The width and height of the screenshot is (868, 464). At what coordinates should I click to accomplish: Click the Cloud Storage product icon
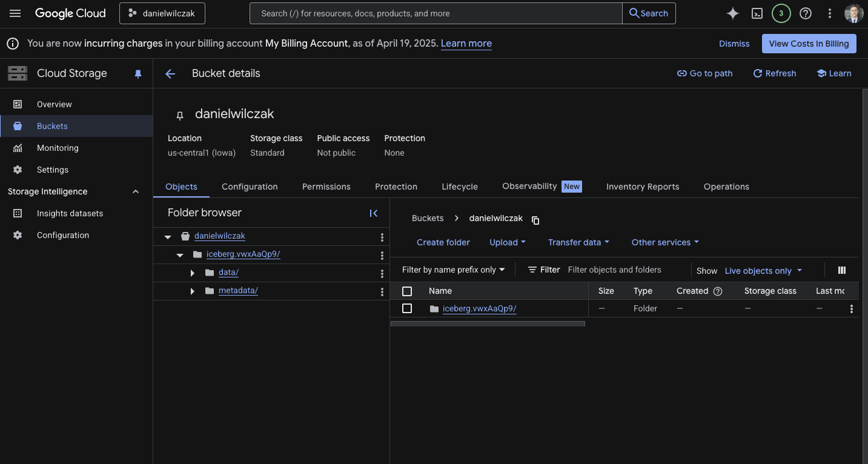pyautogui.click(x=18, y=74)
